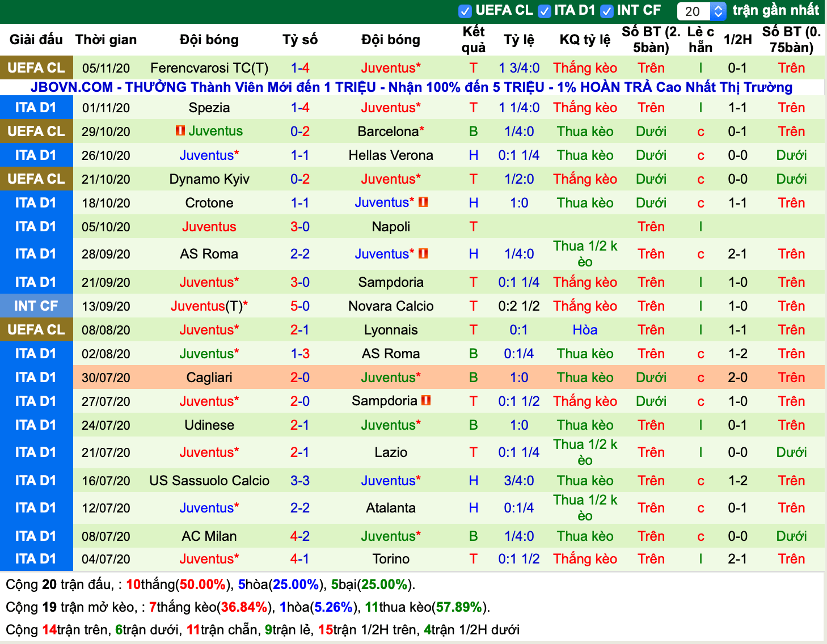827x644 pixels.
Task: Click UEFA CL label of 08/08/20 match
Action: pos(36,330)
